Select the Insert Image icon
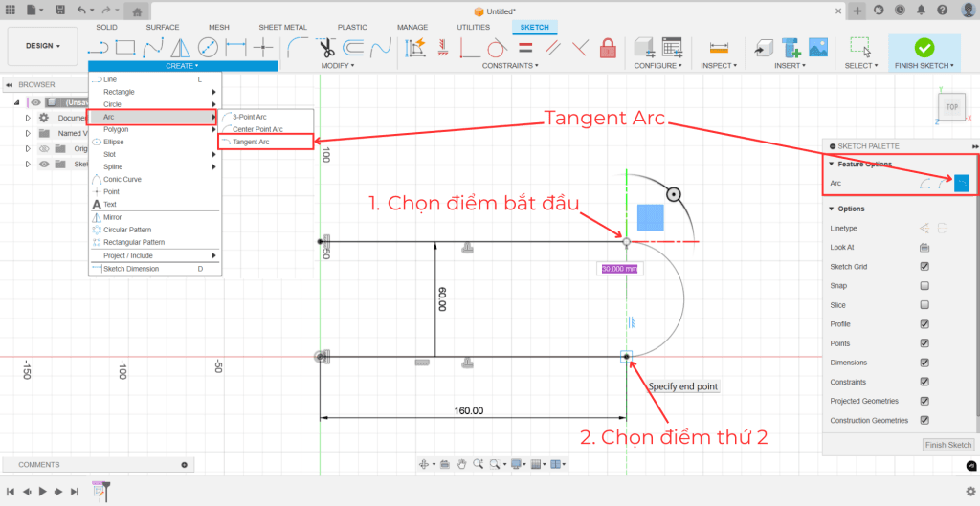 [x=817, y=47]
